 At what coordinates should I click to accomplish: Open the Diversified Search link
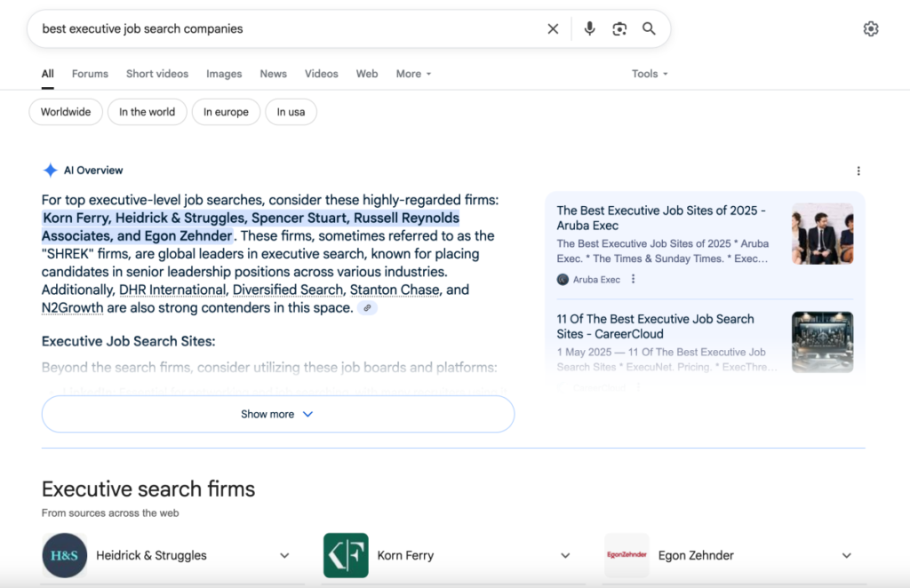point(287,290)
